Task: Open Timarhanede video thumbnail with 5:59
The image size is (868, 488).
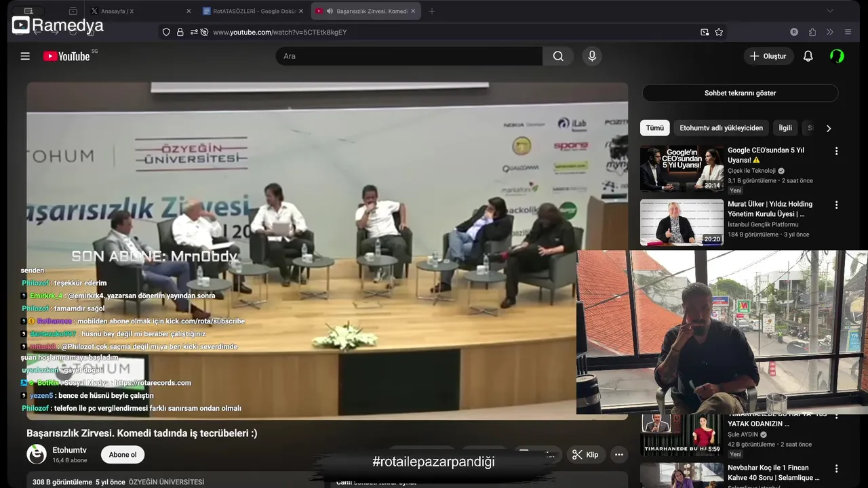Action: [682, 435]
